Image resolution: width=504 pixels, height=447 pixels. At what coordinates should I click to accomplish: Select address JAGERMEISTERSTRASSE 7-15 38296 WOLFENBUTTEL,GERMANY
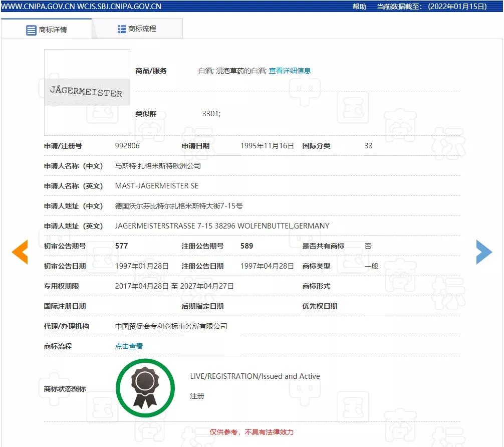(x=222, y=226)
